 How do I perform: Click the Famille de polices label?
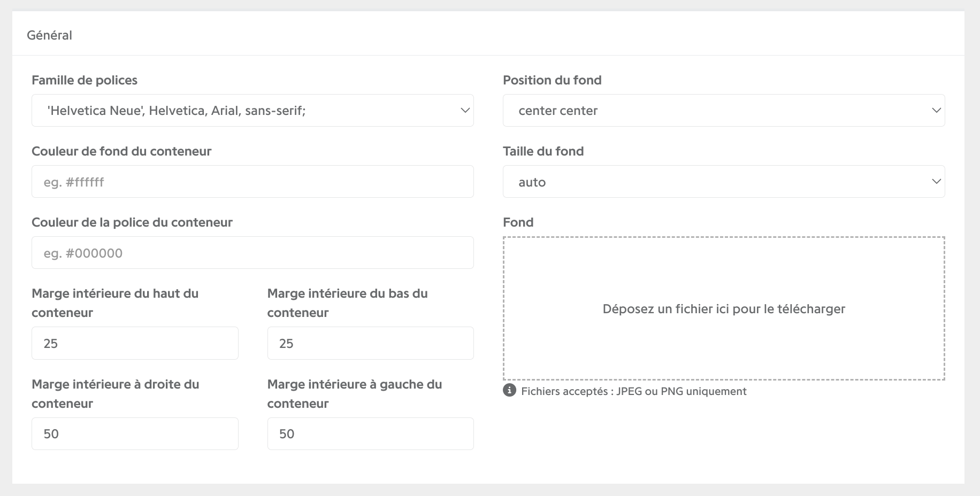[x=85, y=80]
